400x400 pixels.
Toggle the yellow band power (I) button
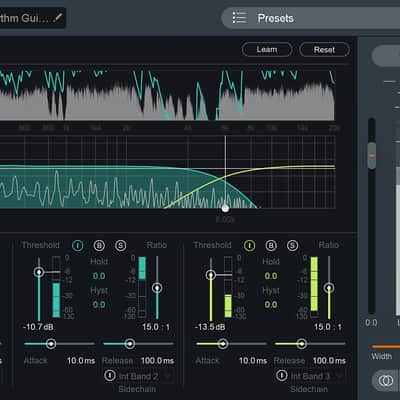click(x=249, y=246)
